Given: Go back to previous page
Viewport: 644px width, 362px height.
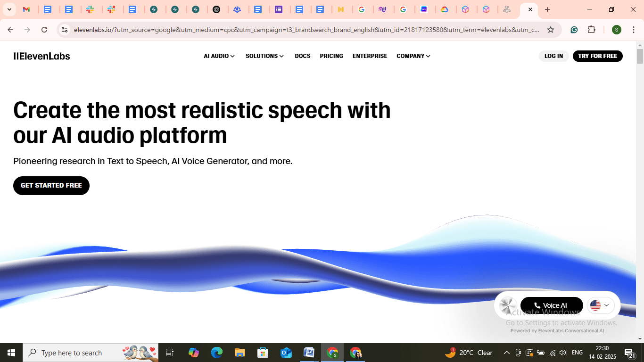Looking at the screenshot, I should point(10,30).
